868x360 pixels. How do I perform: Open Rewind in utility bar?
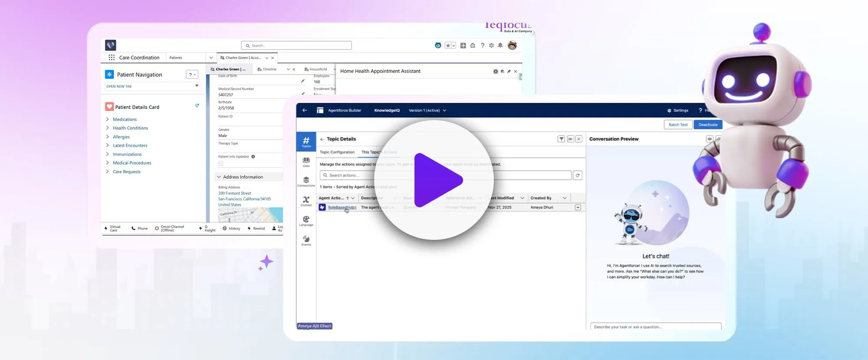(256, 229)
